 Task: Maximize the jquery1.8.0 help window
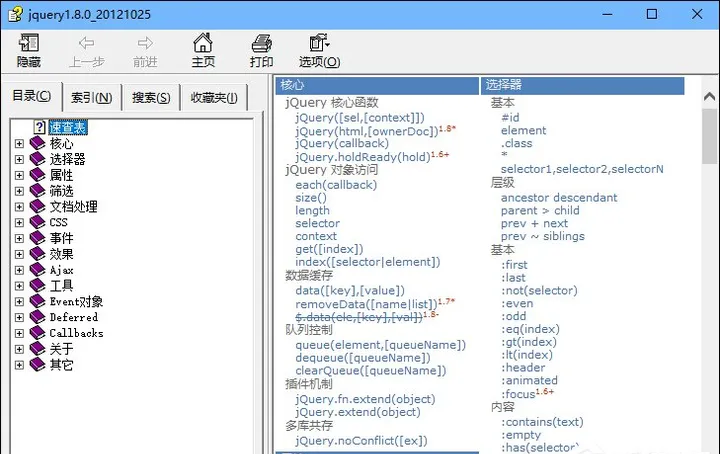point(652,14)
